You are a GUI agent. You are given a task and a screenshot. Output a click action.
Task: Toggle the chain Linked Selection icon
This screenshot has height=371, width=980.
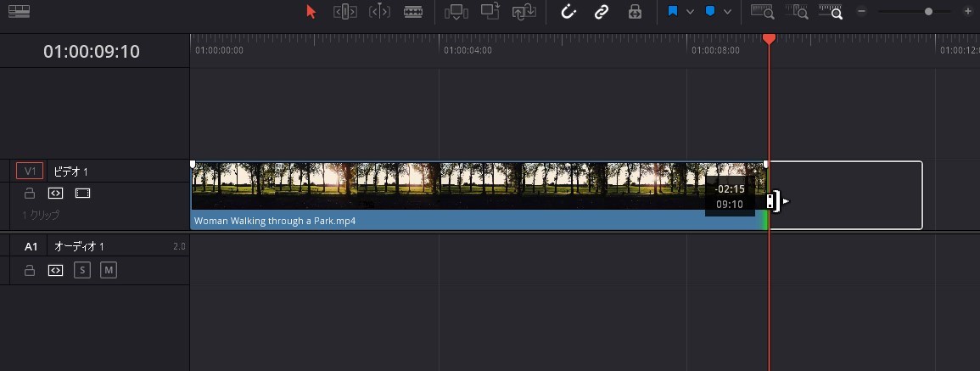click(x=602, y=11)
